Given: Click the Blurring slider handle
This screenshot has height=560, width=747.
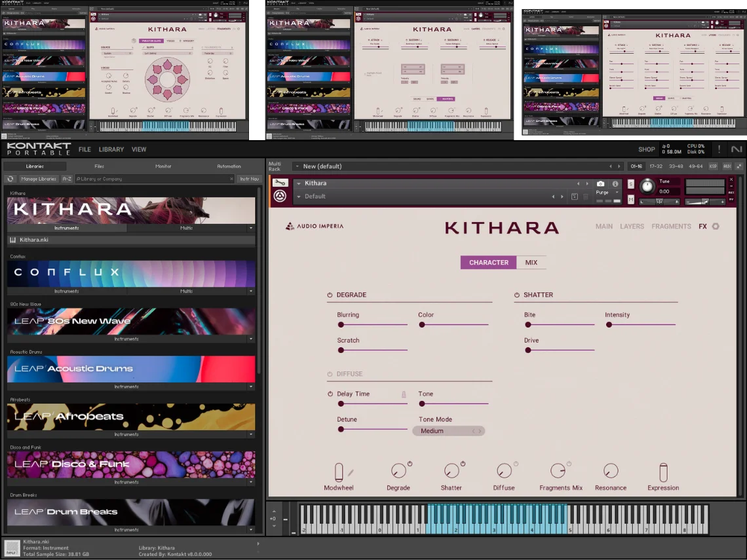Looking at the screenshot, I should 341,324.
